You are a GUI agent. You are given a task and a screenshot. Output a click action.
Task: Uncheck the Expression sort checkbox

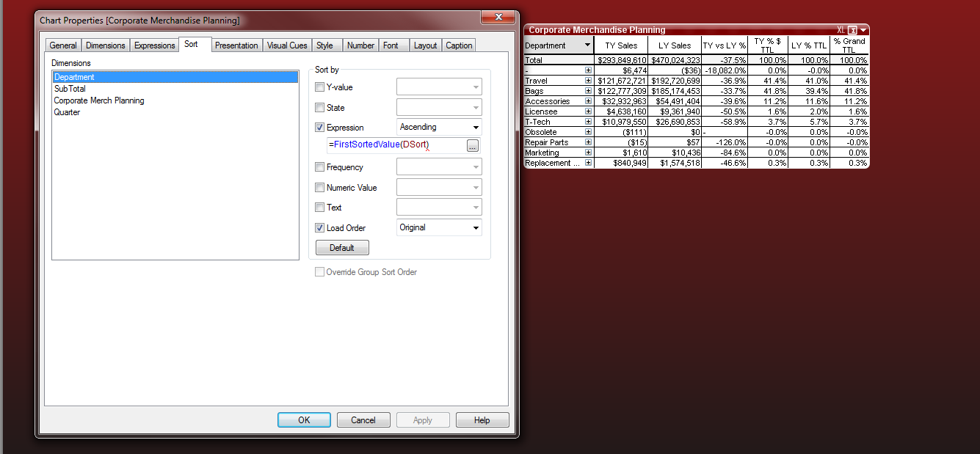319,128
